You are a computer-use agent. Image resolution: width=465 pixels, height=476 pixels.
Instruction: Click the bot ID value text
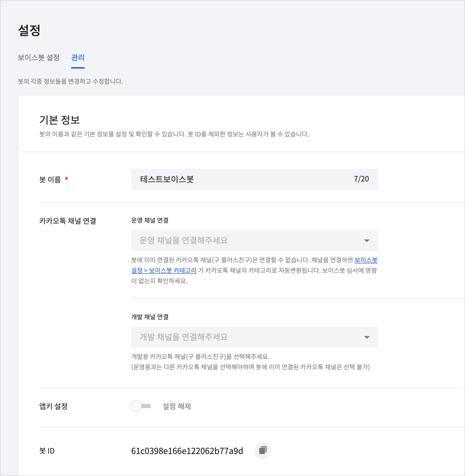187,451
